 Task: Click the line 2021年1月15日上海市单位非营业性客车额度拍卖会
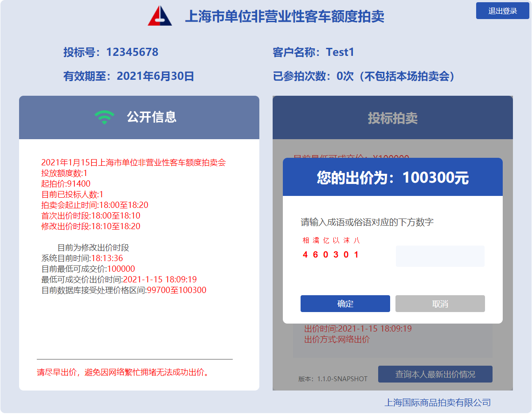click(133, 163)
